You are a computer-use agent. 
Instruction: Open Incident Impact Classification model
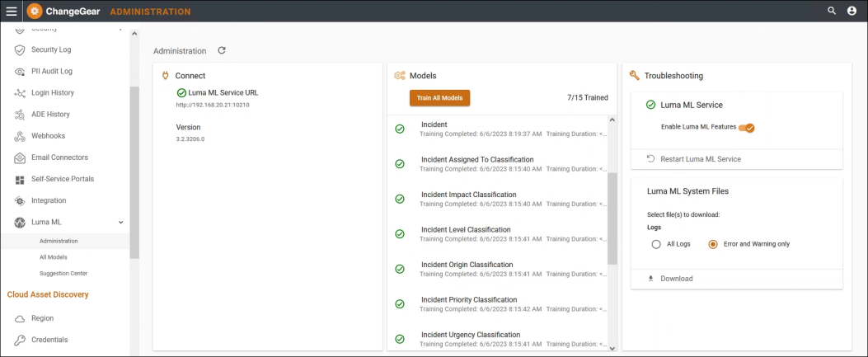pos(469,195)
